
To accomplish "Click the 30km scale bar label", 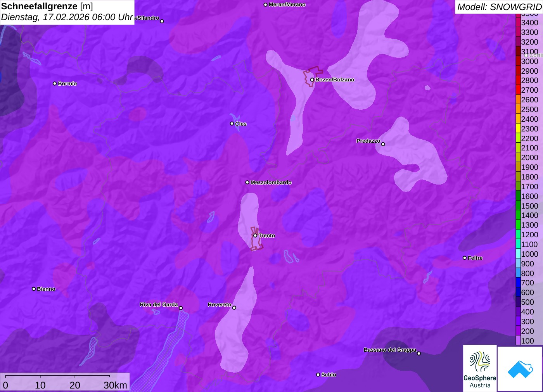I will pos(115,385).
